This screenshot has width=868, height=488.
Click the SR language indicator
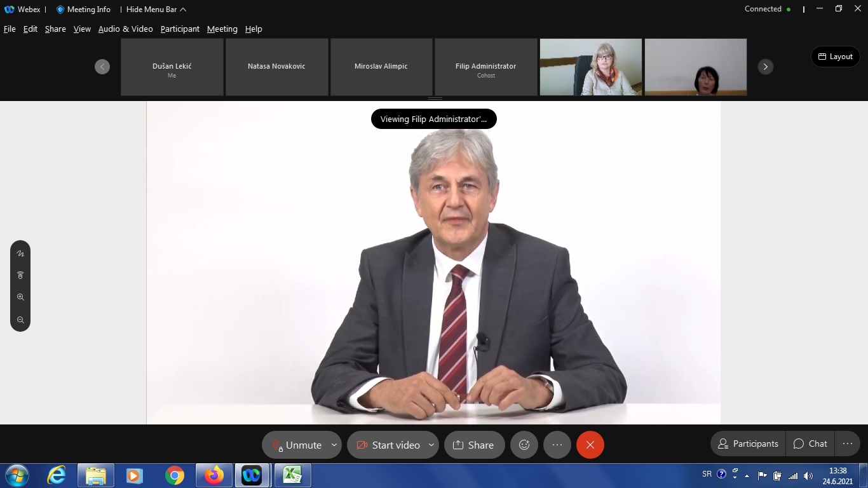point(707,474)
